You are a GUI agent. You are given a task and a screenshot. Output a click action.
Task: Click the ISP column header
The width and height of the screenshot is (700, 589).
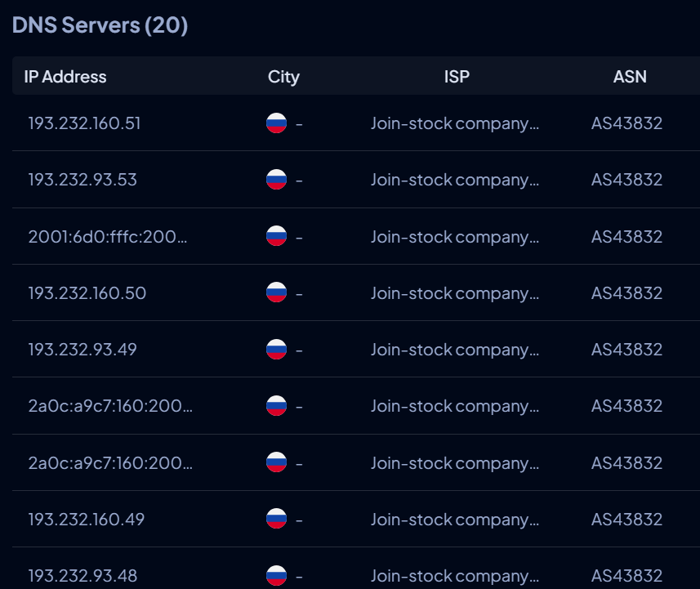click(457, 77)
